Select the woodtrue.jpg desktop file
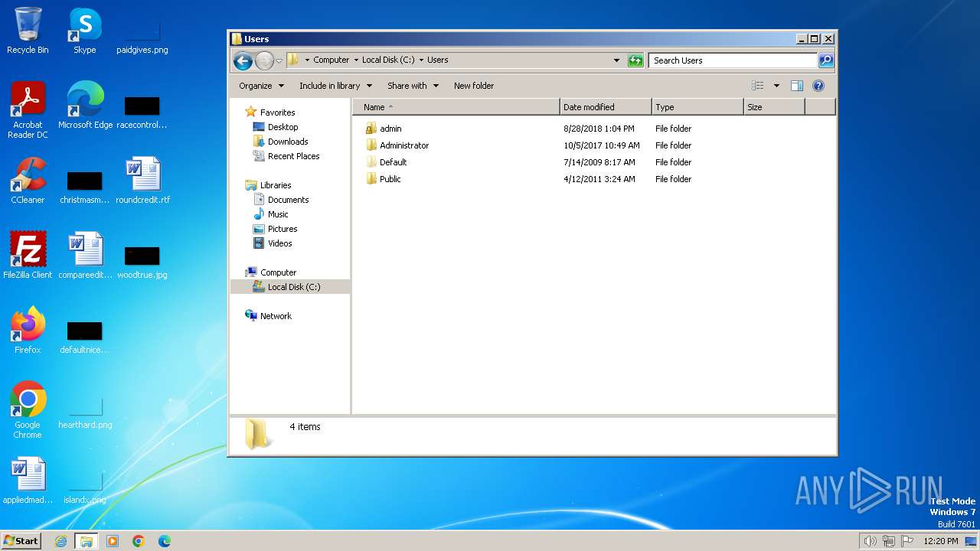Viewport: 980px width, 551px height. [142, 260]
